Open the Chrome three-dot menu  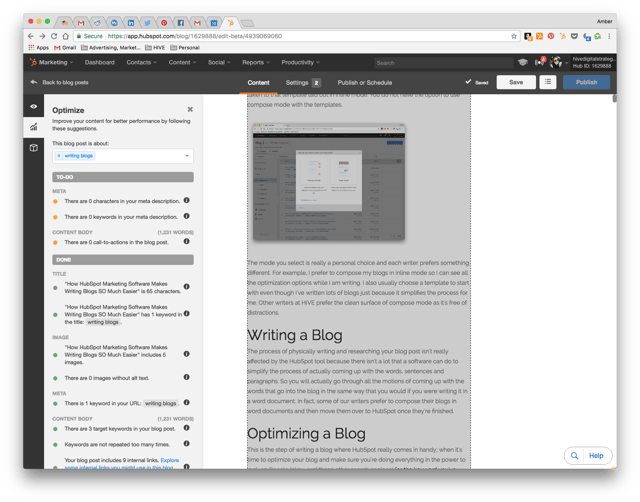coord(609,36)
